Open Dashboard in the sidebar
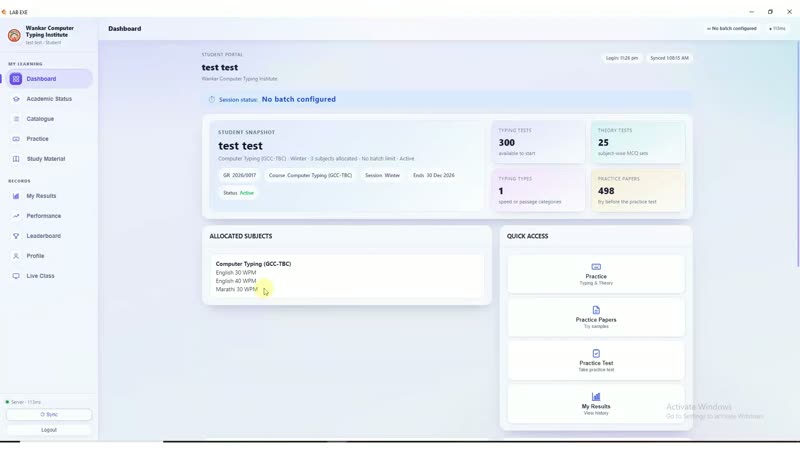 49,79
